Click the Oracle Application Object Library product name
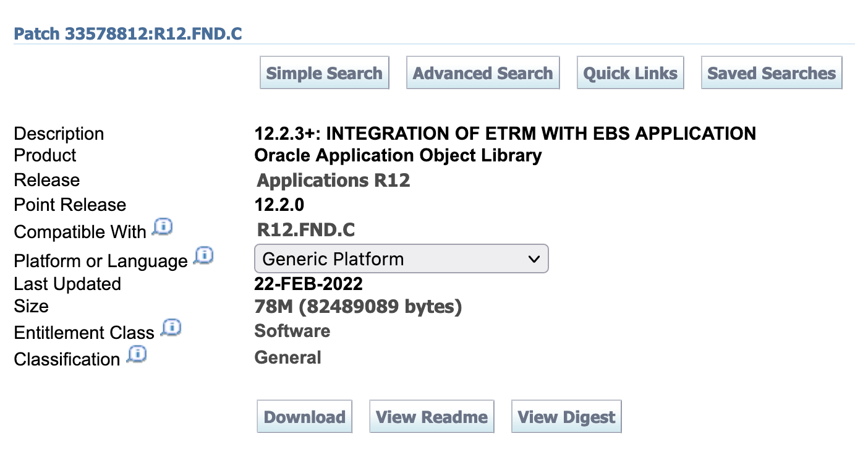The width and height of the screenshot is (868, 457). tap(398, 155)
